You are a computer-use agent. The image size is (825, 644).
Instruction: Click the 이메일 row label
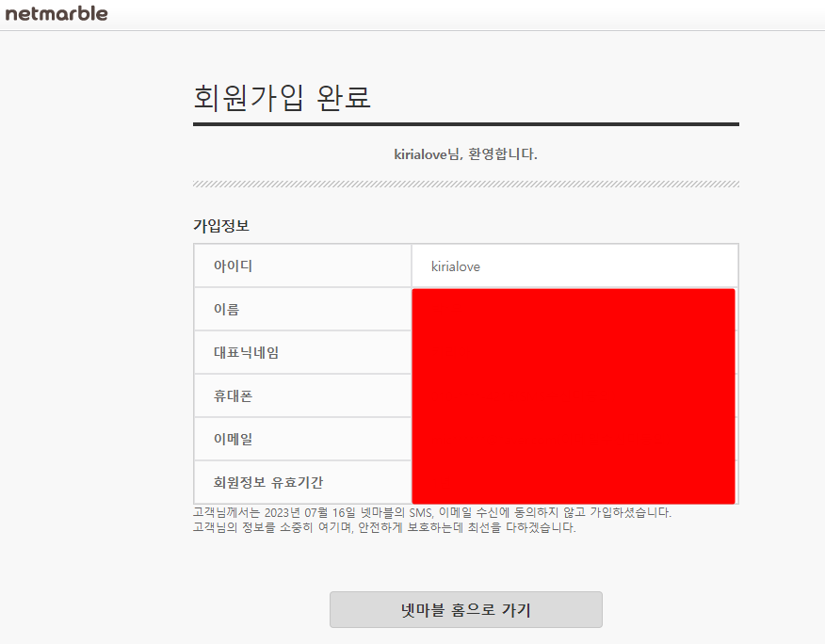233,439
